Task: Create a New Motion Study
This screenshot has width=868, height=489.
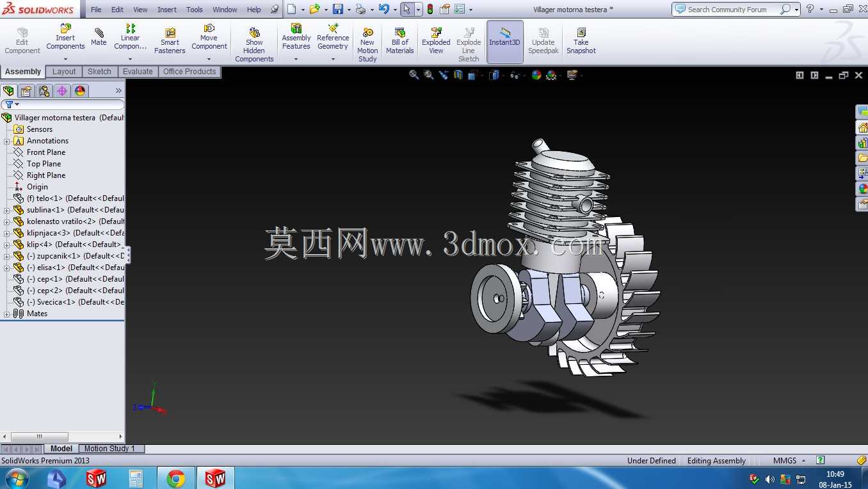Action: [367, 45]
